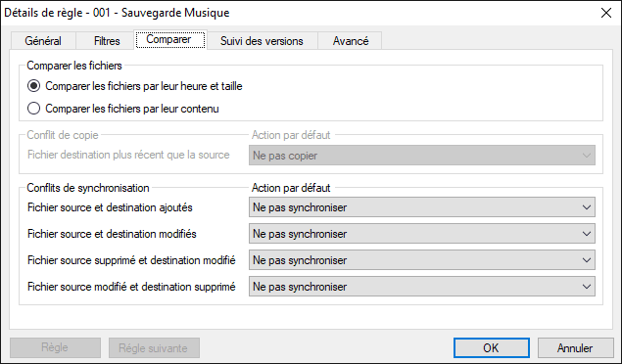
Task: Switch to the Général tab
Action: point(43,41)
